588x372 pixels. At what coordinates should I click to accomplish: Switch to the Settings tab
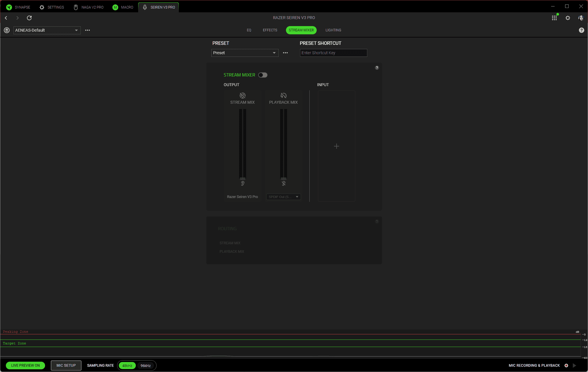point(52,7)
